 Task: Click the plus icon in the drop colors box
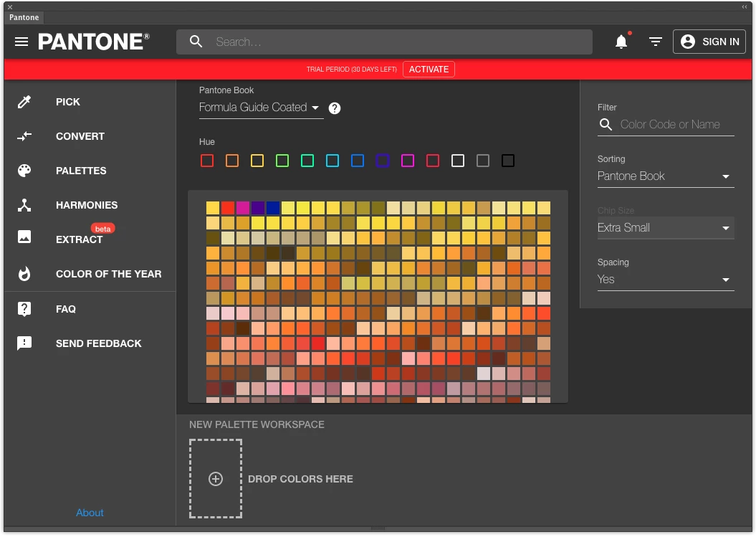tap(216, 479)
